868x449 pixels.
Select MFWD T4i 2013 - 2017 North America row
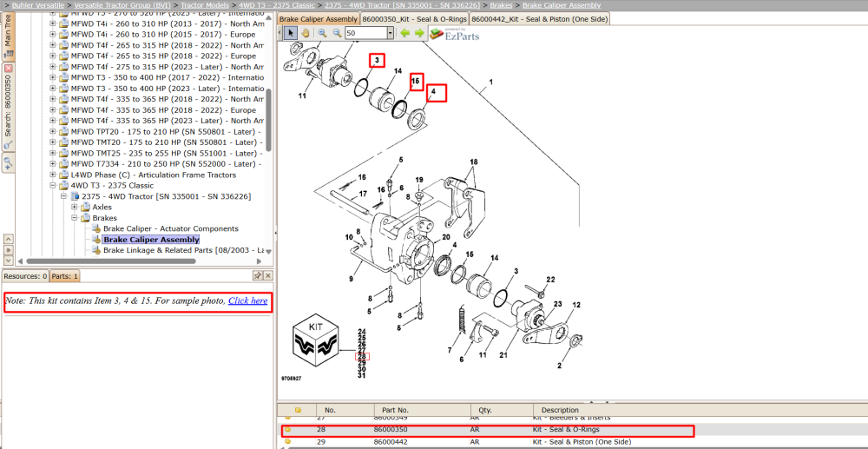click(168, 23)
